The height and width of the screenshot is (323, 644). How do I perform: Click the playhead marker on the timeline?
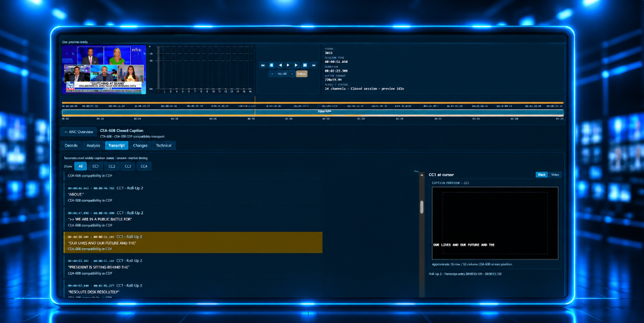[255, 106]
